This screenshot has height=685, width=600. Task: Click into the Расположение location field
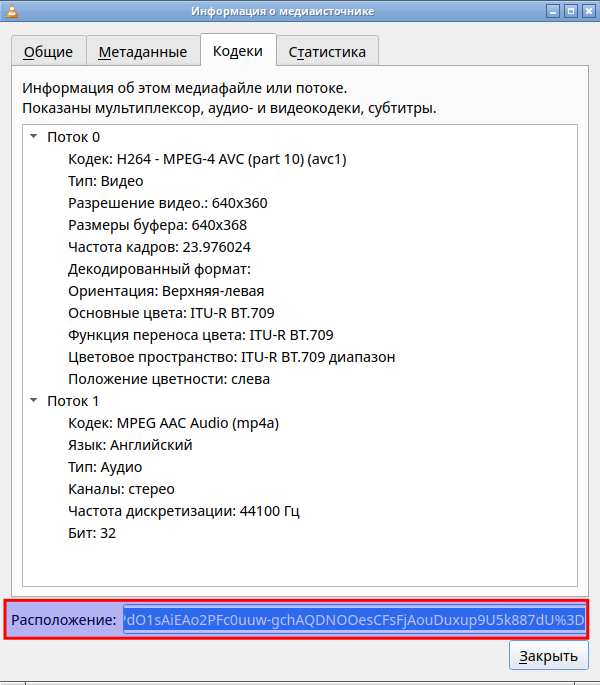tap(353, 621)
